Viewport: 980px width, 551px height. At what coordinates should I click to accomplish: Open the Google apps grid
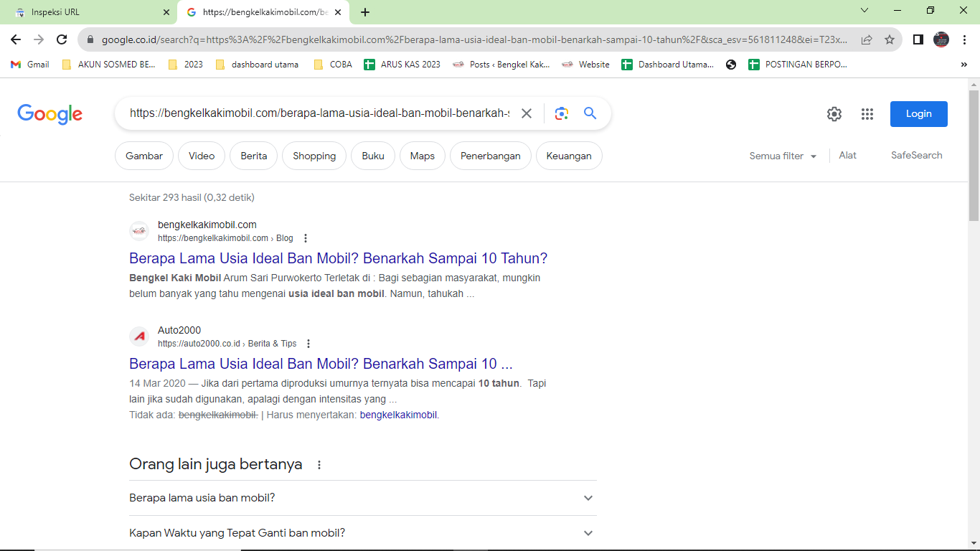867,114
